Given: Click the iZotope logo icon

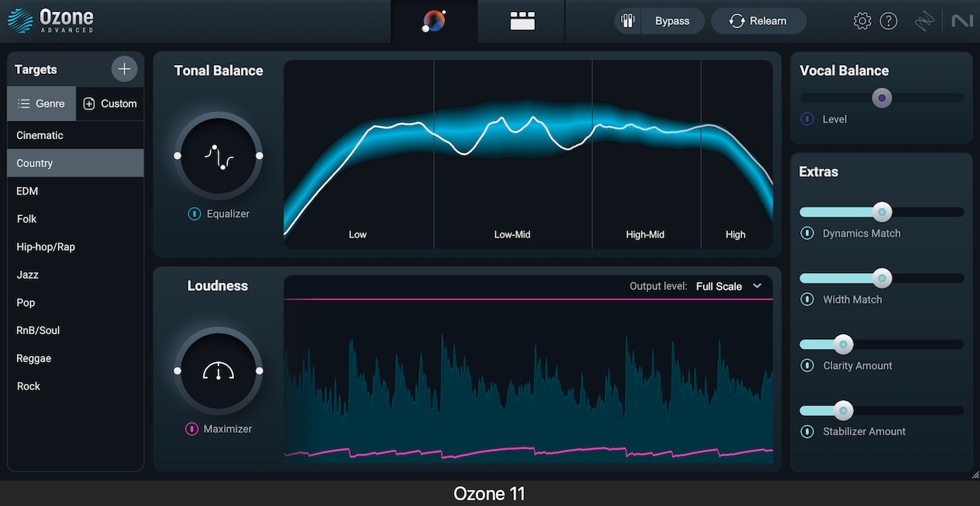Looking at the screenshot, I should pyautogui.click(x=925, y=22).
